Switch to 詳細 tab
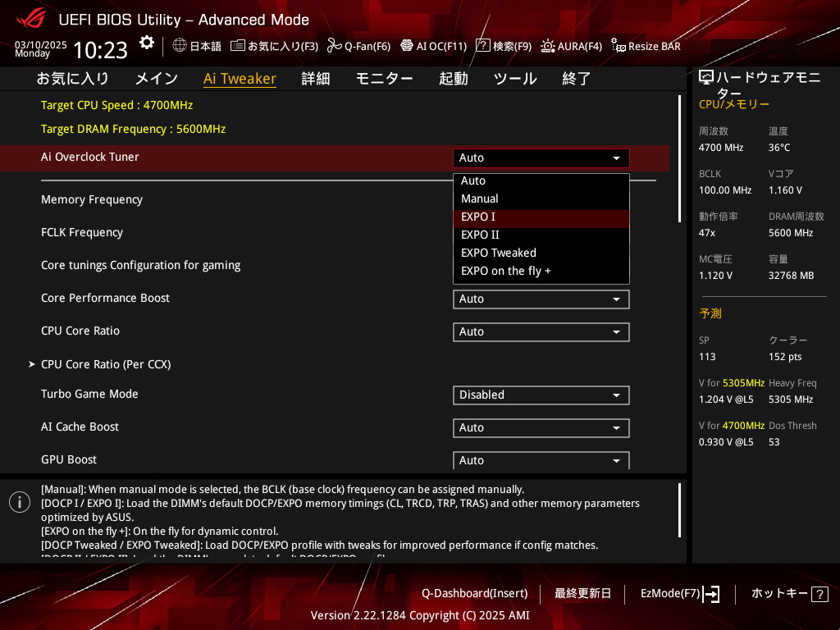The height and width of the screenshot is (630, 840). pos(316,79)
